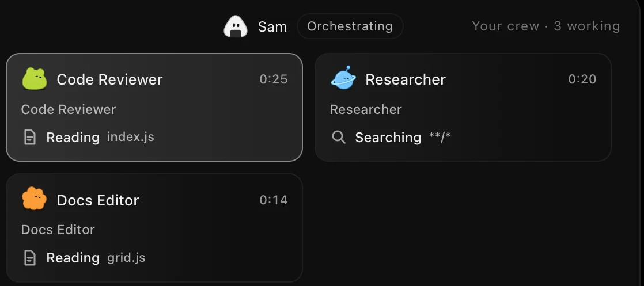Click the index.js file name

coord(131,136)
